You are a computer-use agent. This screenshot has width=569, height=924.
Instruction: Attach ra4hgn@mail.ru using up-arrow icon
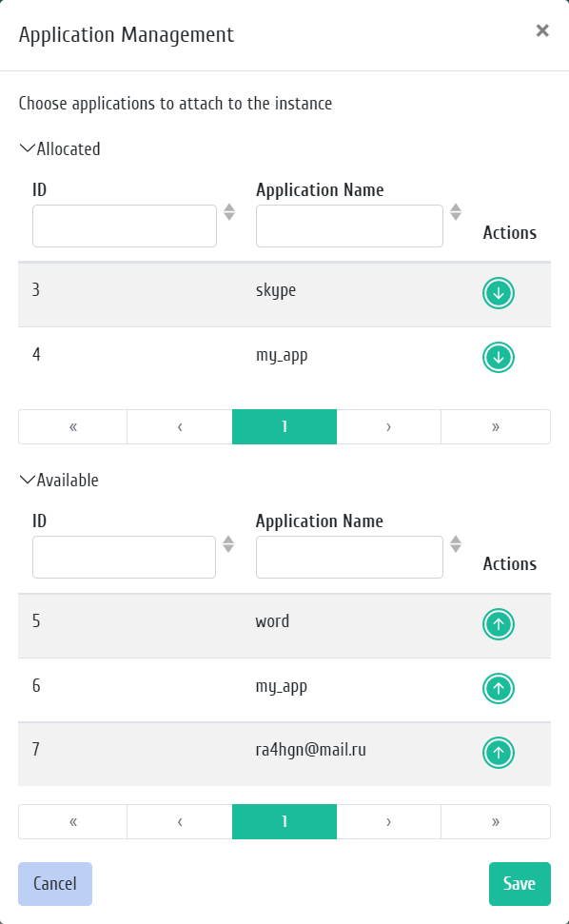point(499,753)
